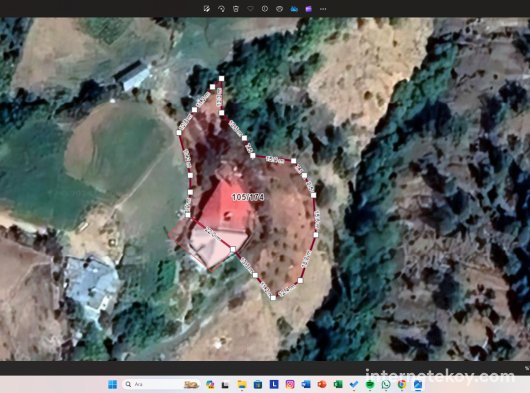Expand the three-dot See more menu

coord(323,9)
